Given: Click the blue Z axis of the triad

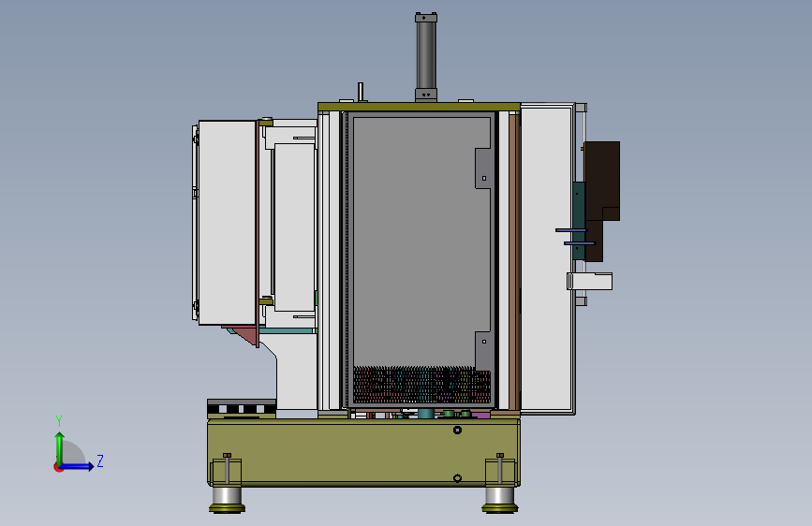Looking at the screenshot, I should (x=78, y=466).
